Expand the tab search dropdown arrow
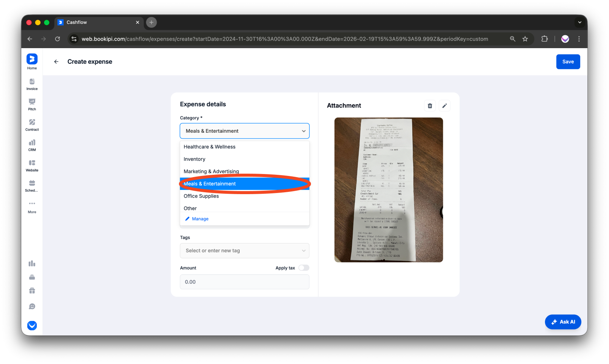Screen dimensions: 609x364 (x=579, y=22)
